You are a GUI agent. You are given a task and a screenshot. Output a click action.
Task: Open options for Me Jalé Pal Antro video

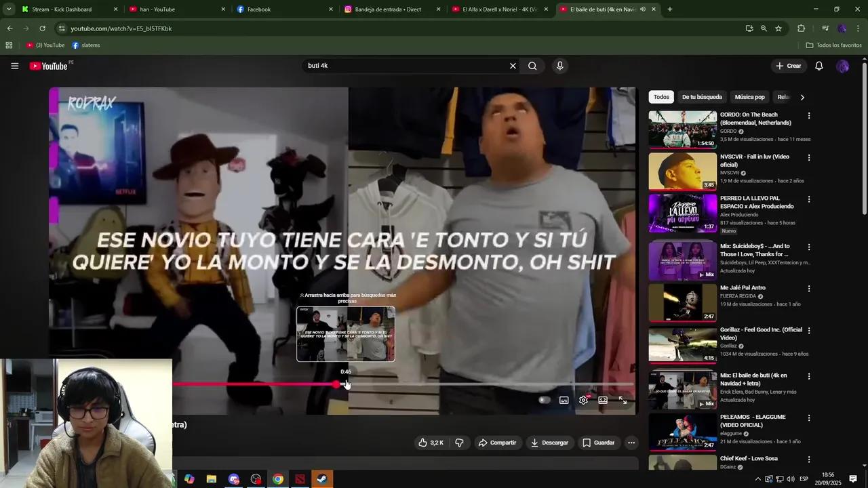[808, 289]
